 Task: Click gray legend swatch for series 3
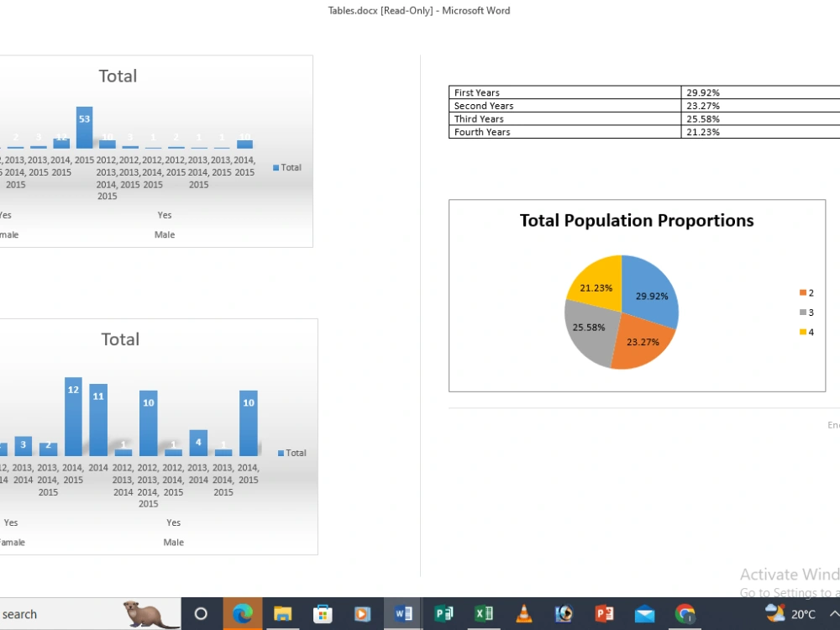click(x=802, y=312)
